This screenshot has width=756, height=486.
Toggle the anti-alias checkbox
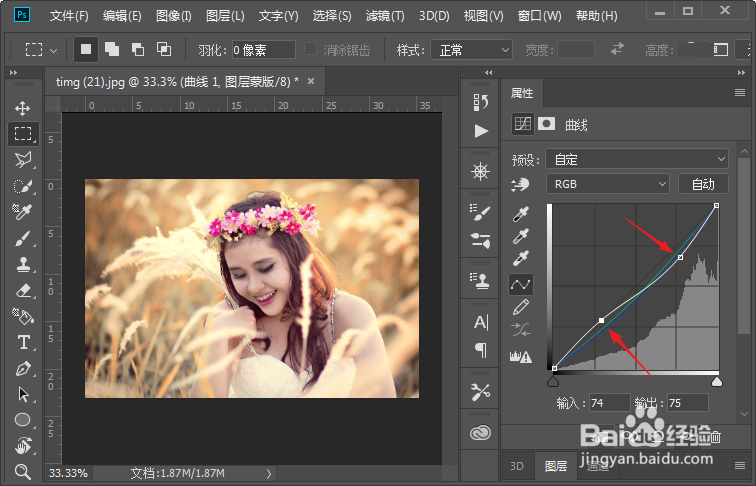(310, 49)
